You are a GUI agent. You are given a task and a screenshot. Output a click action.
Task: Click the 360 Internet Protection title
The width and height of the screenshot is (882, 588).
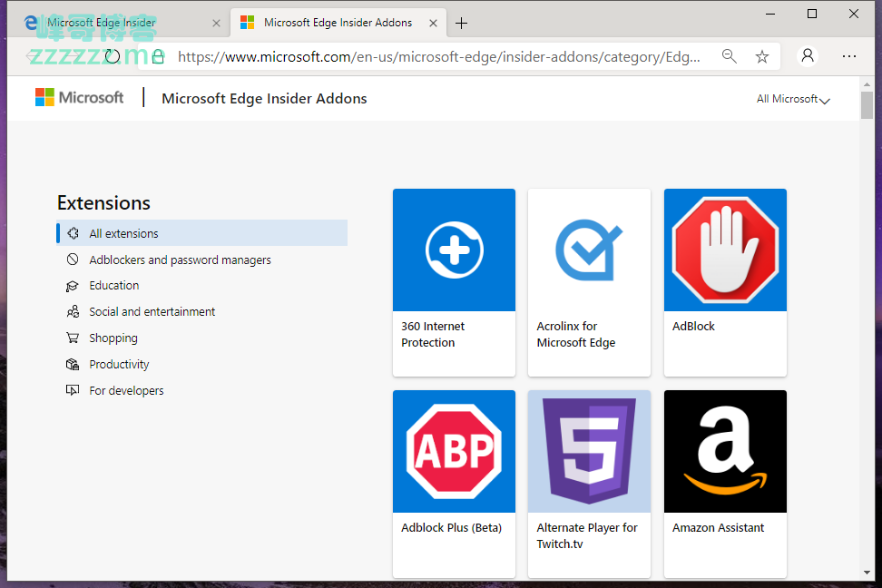click(433, 334)
